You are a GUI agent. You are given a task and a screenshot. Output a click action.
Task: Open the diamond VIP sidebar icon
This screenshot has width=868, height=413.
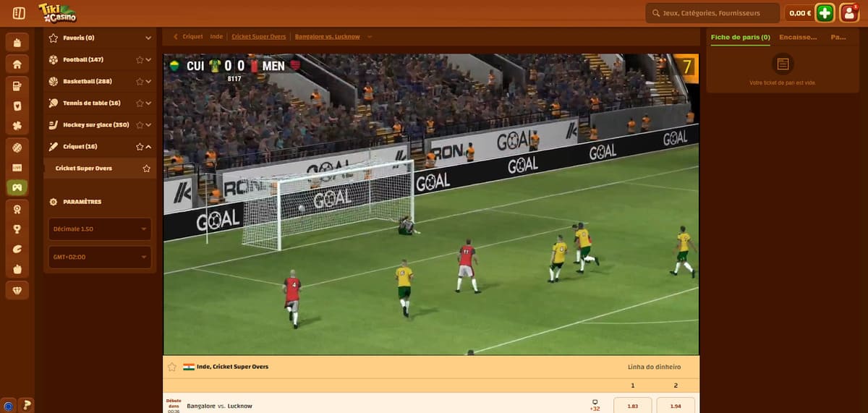coord(17,289)
